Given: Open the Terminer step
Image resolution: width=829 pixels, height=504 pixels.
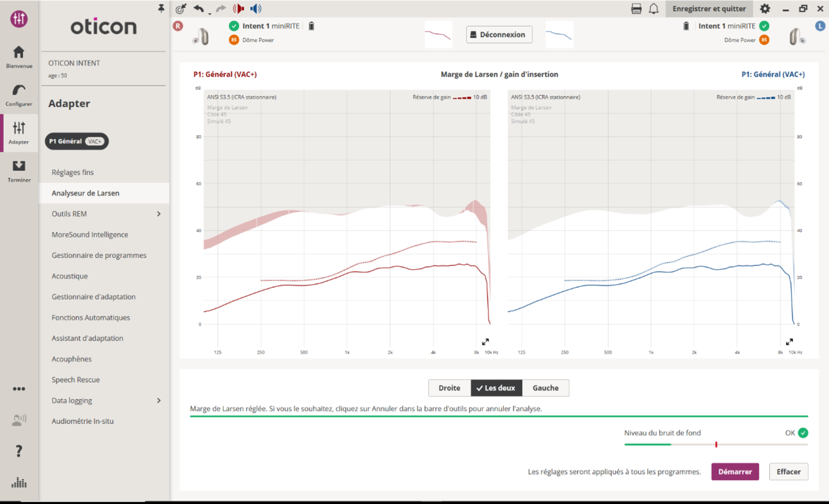Looking at the screenshot, I should pos(19,171).
